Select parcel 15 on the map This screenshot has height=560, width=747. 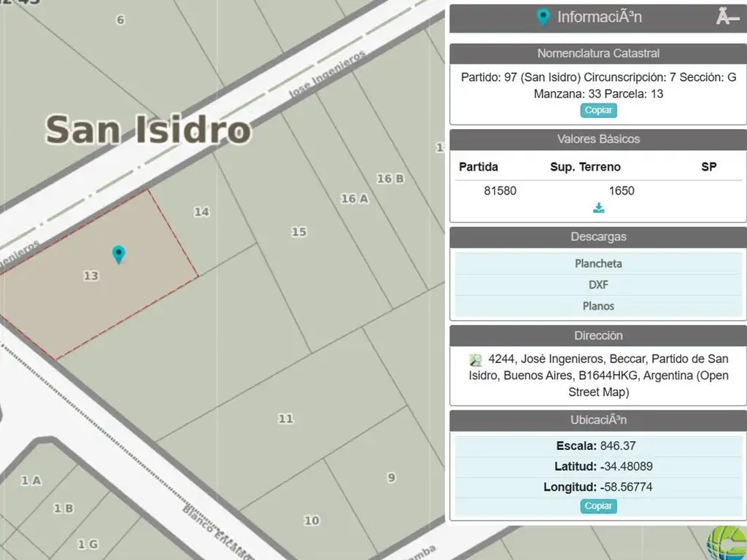[x=298, y=232]
